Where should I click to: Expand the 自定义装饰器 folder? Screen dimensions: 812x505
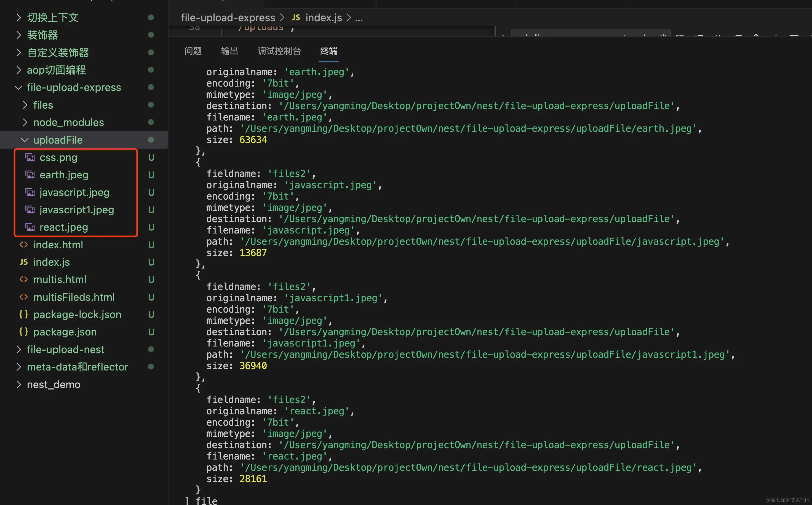tap(18, 52)
